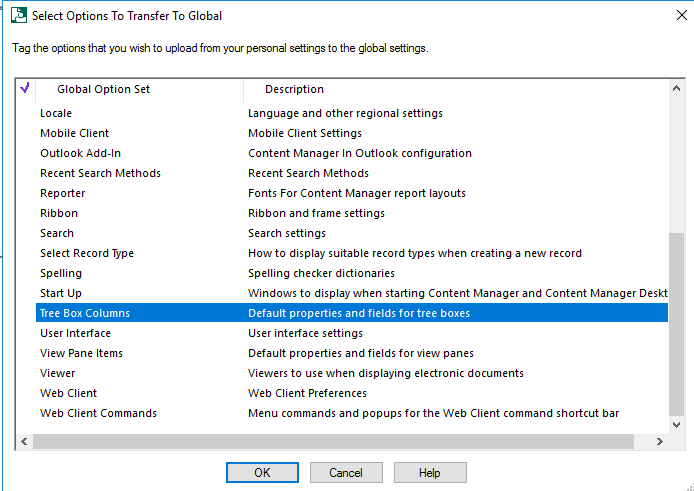Screen dimensions: 694x491
Task: Click the vertical scrollbar up arrow
Action: tap(676, 89)
